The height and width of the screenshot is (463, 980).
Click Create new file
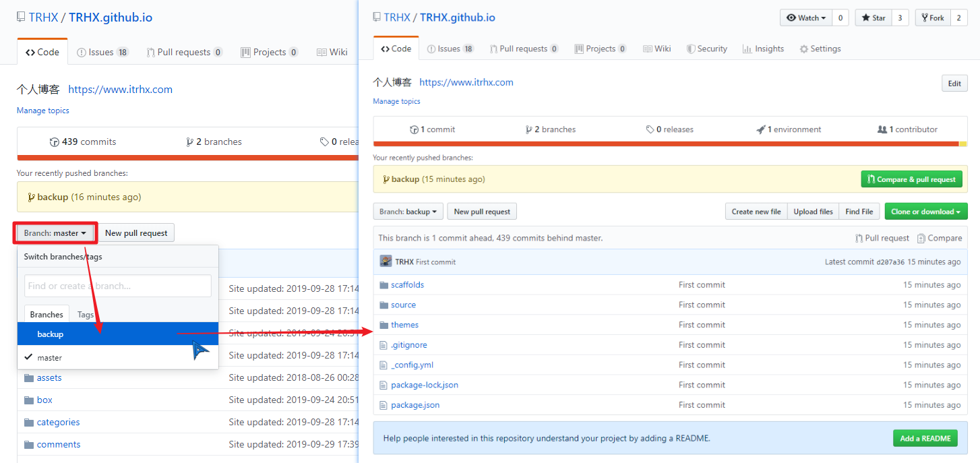756,212
